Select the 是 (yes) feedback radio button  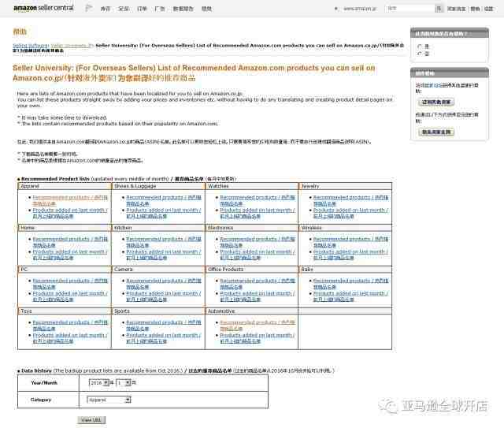419,47
